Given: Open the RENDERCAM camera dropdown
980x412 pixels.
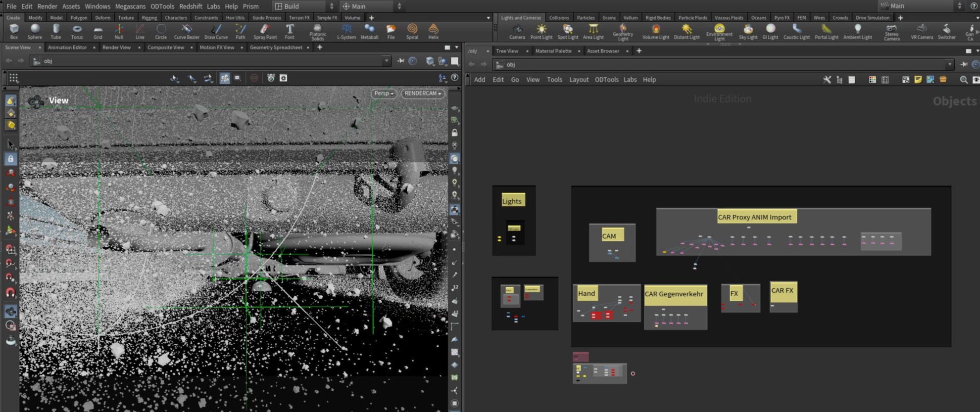Looking at the screenshot, I should 423,93.
